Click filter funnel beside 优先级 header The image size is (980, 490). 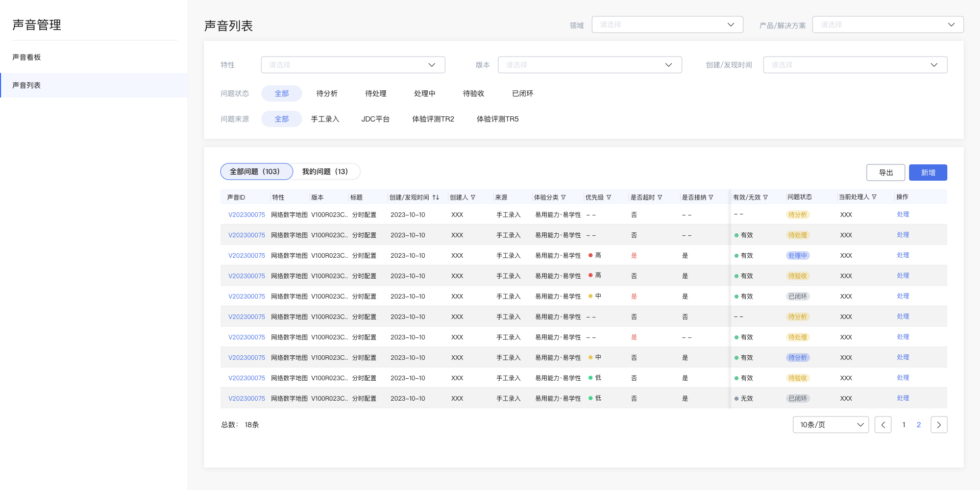click(609, 198)
